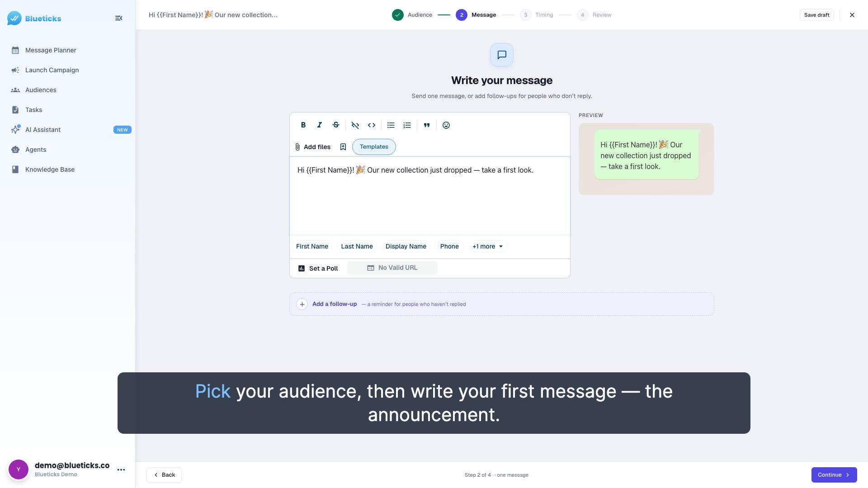868x488 pixels.
Task: Insert a numbered list
Action: [x=407, y=125]
